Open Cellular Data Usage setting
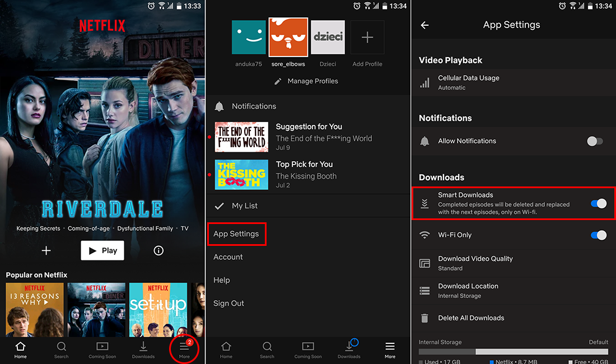616x364 pixels. [514, 82]
